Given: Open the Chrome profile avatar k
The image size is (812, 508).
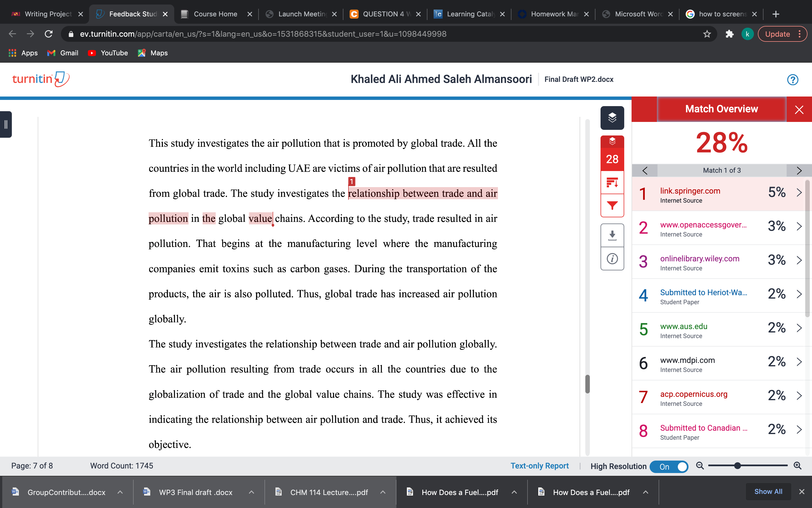Looking at the screenshot, I should click(747, 34).
